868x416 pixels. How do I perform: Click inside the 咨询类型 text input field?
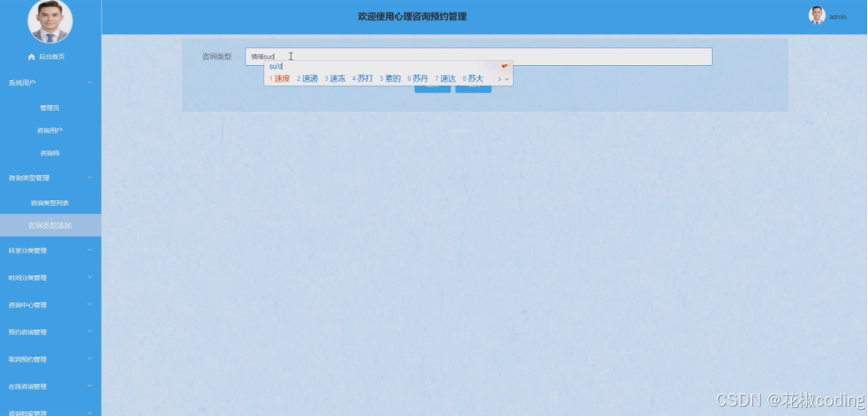tap(479, 57)
